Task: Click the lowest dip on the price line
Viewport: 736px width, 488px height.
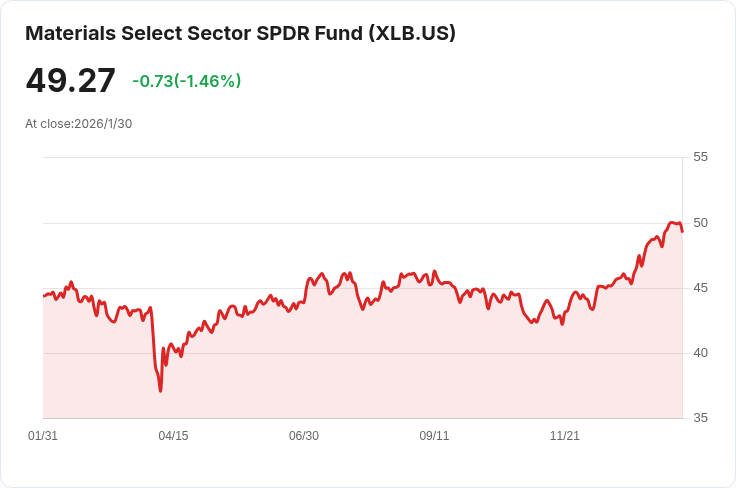Action: pos(160,390)
